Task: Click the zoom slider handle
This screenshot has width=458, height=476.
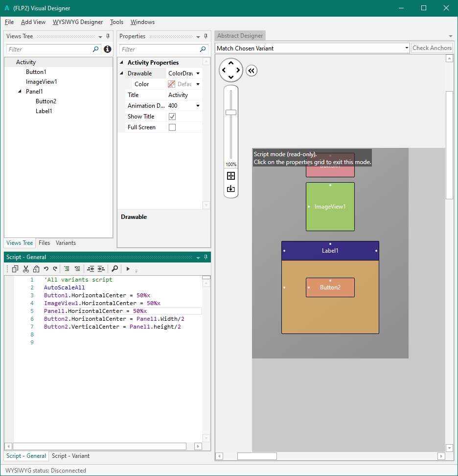Action: (231, 112)
